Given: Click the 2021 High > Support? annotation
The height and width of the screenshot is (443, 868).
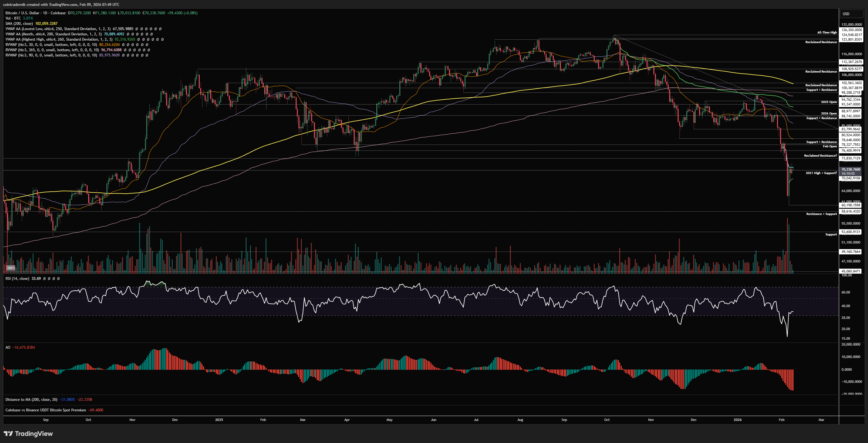Looking at the screenshot, I should (x=821, y=173).
